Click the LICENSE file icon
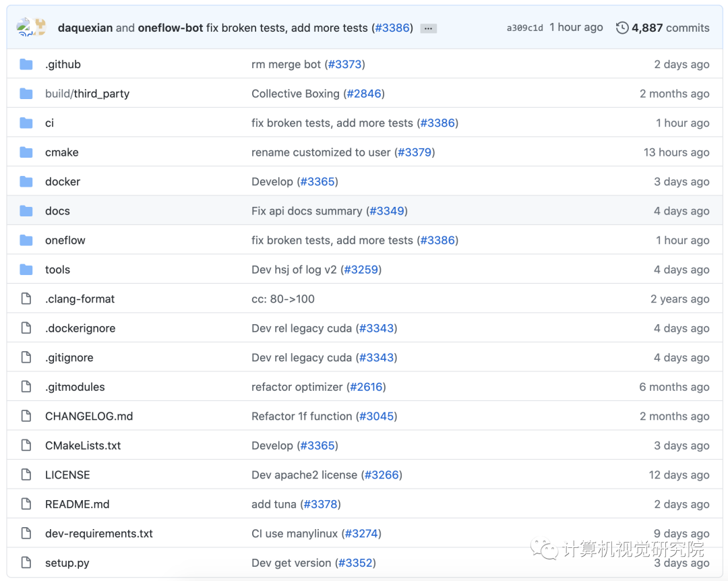Viewport: 728px width, 581px height. [x=26, y=475]
